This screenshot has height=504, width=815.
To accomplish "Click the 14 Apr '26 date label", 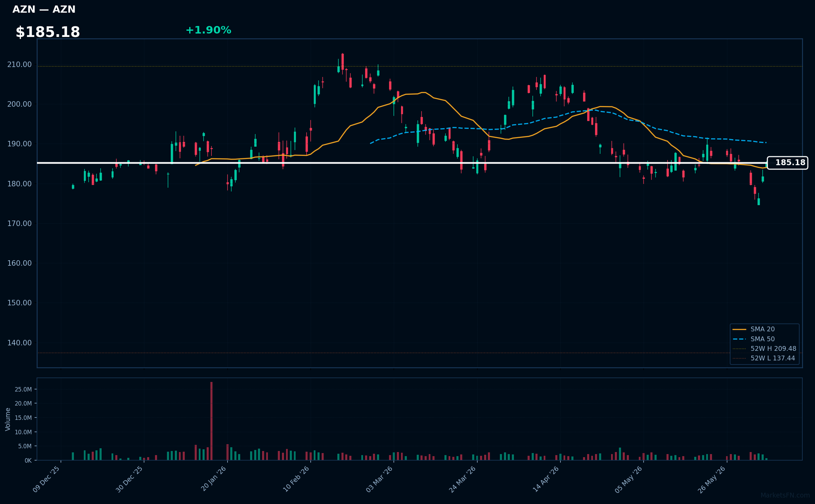I will 546,479.
